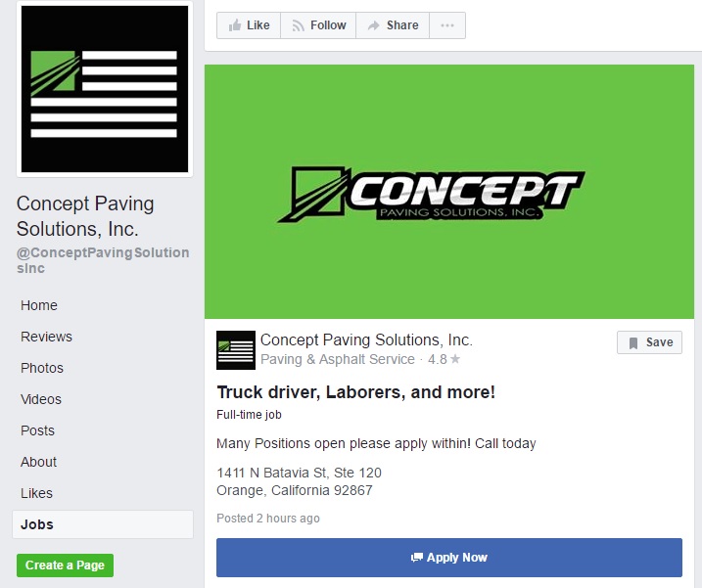702x588 pixels.
Task: Click the Apply Now button
Action: (x=449, y=558)
